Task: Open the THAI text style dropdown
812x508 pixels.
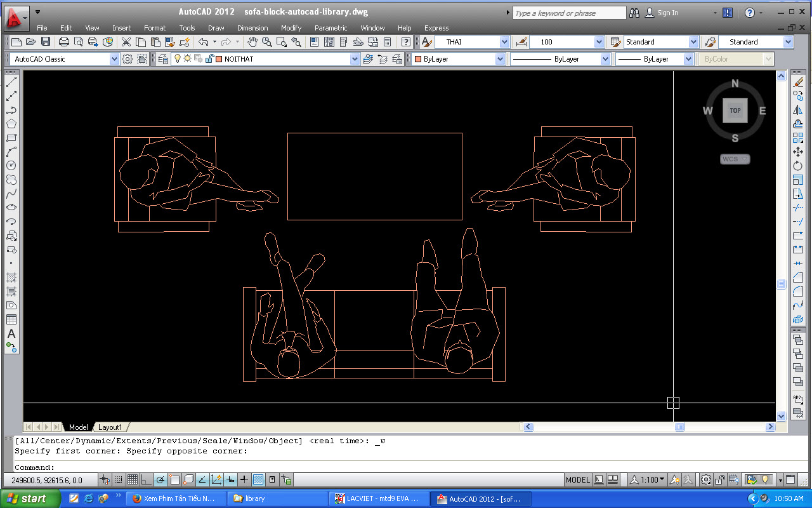Action: [473, 42]
